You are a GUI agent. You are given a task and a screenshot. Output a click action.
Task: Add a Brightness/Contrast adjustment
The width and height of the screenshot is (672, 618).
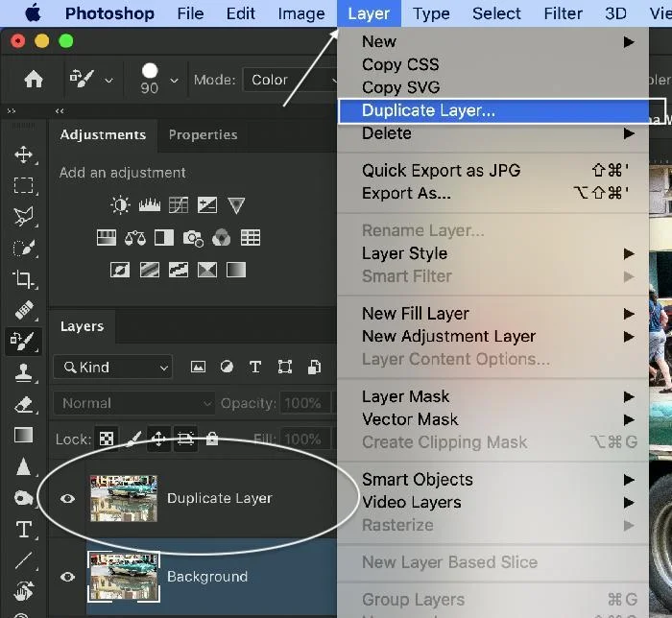[120, 205]
